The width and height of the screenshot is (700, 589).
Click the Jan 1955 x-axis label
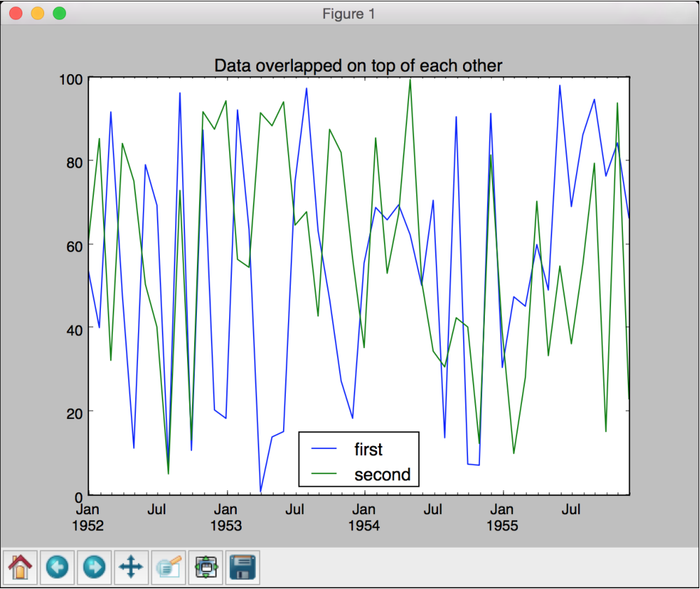(x=502, y=517)
